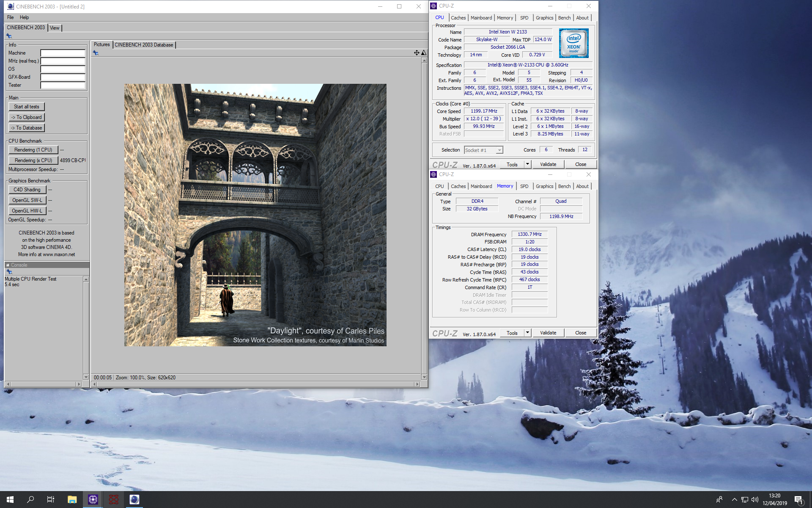Viewport: 812px width, 508px height.
Task: Open the Windows Start menu
Action: [10, 500]
